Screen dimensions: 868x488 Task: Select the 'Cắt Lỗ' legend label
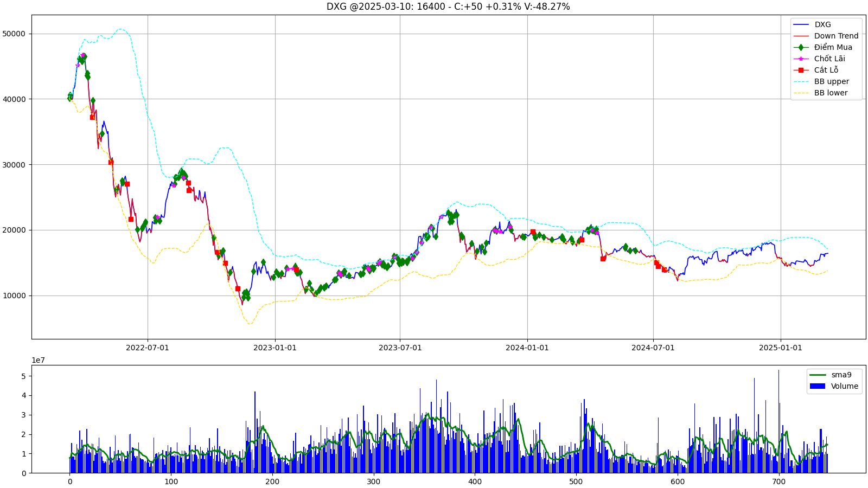(x=826, y=70)
